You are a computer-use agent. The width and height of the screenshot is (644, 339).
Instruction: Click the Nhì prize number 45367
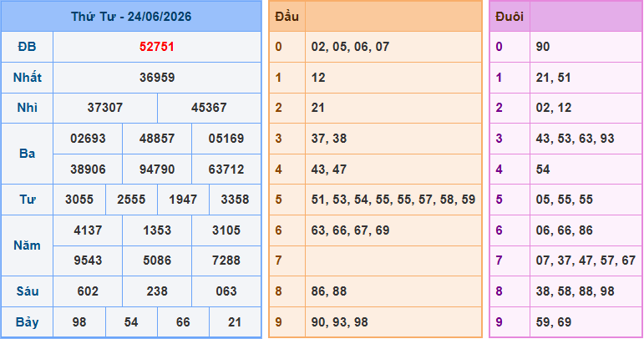tap(209, 108)
